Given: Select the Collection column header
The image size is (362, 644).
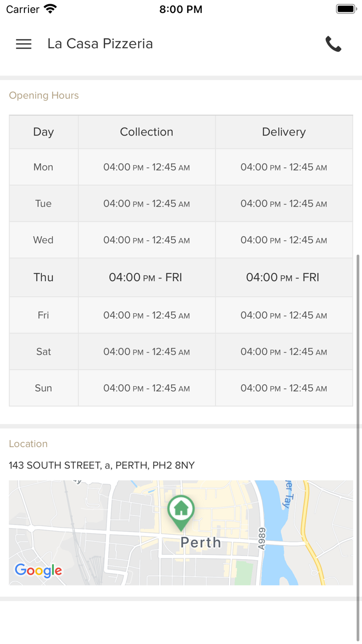Looking at the screenshot, I should [x=146, y=132].
